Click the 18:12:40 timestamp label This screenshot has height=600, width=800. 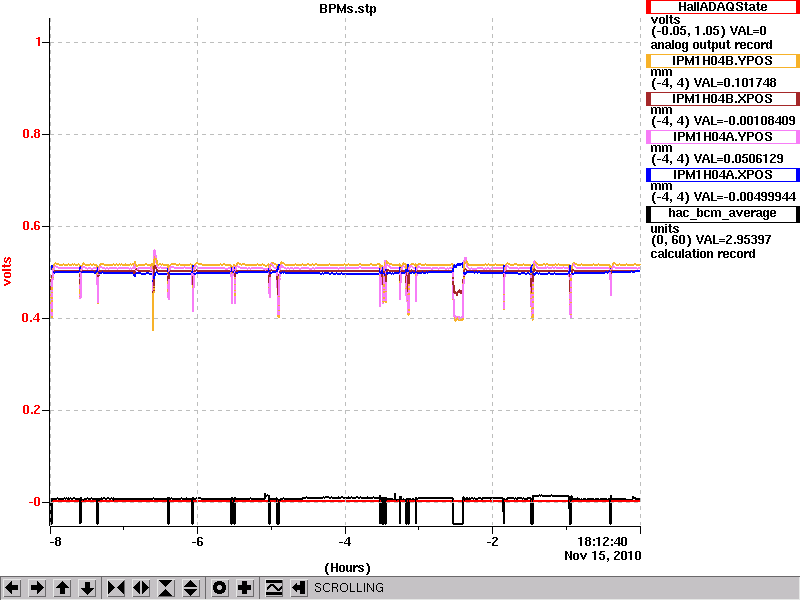tap(602, 542)
